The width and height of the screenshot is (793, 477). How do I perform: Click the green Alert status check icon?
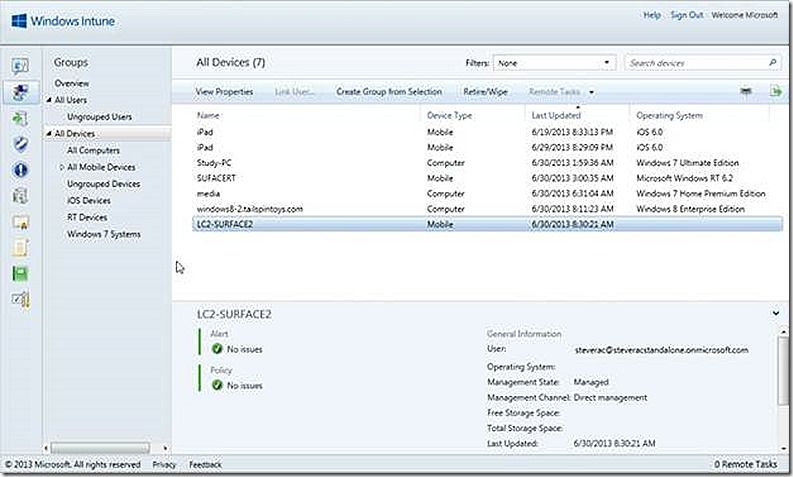(217, 349)
